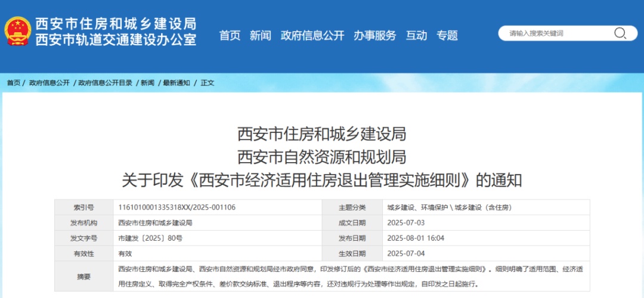Click the 首页 breadcrumb link

[13, 83]
